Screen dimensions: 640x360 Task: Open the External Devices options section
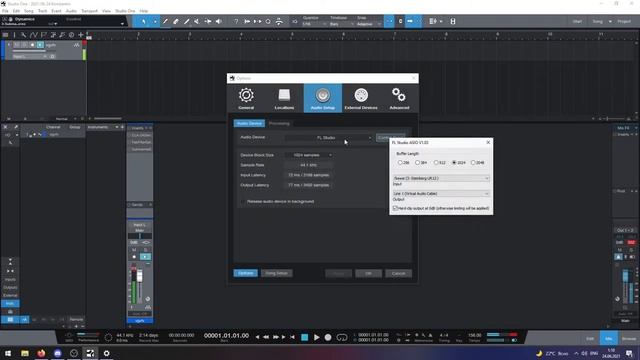click(x=361, y=98)
